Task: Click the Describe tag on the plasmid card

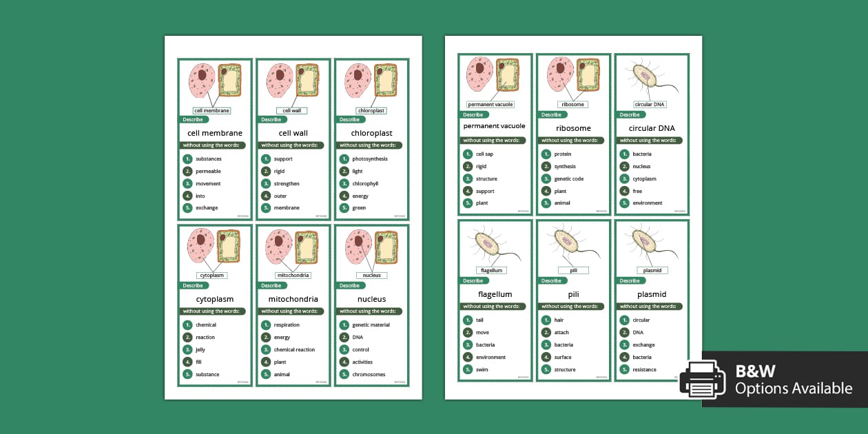Action: (x=630, y=280)
